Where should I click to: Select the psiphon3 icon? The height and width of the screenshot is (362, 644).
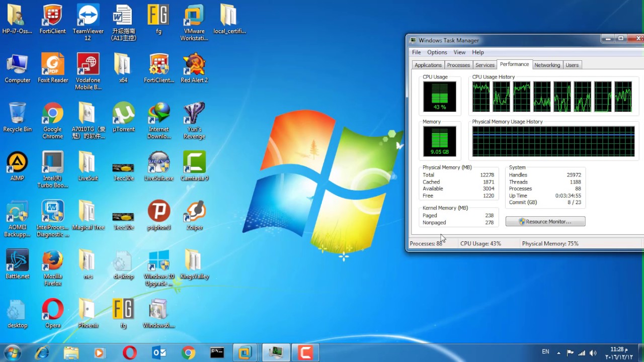click(x=159, y=216)
